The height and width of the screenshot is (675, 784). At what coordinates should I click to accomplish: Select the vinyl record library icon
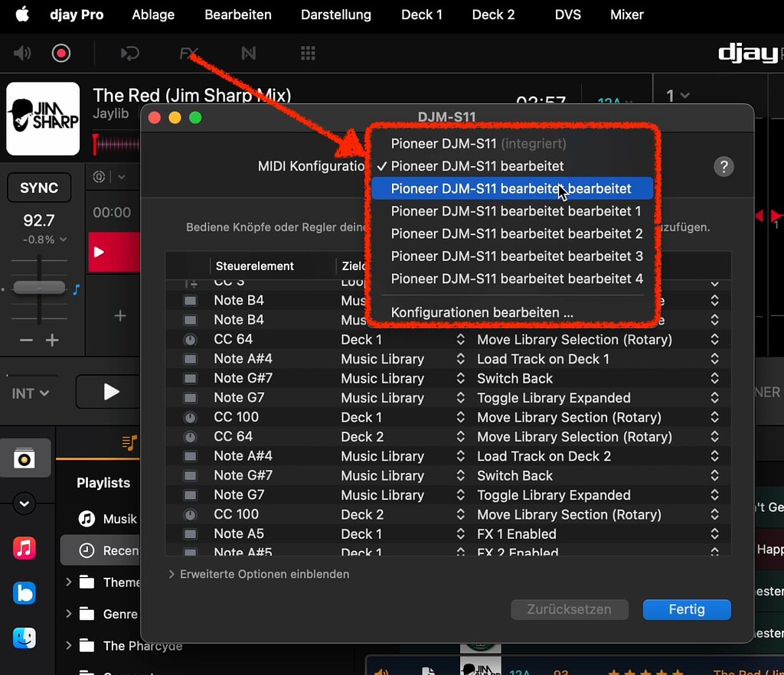coord(25,458)
